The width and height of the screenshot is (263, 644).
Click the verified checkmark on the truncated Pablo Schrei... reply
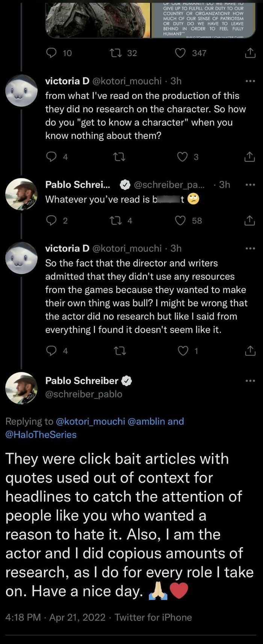click(x=124, y=184)
